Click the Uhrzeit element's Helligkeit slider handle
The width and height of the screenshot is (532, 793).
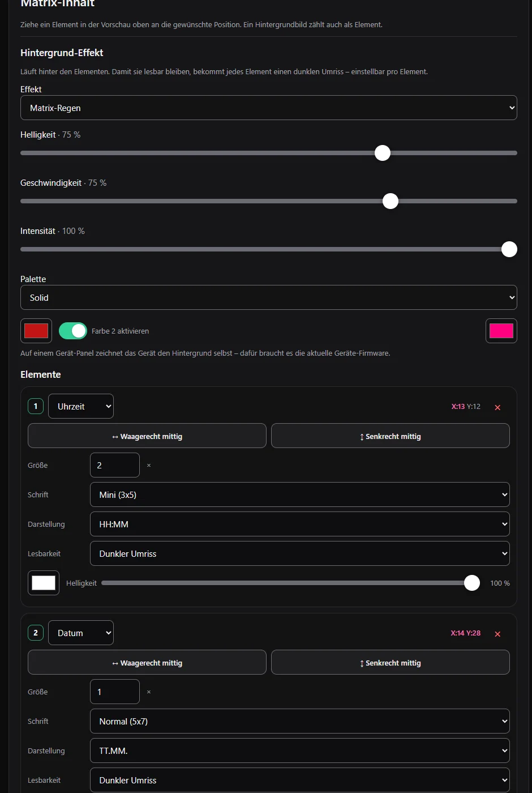472,583
